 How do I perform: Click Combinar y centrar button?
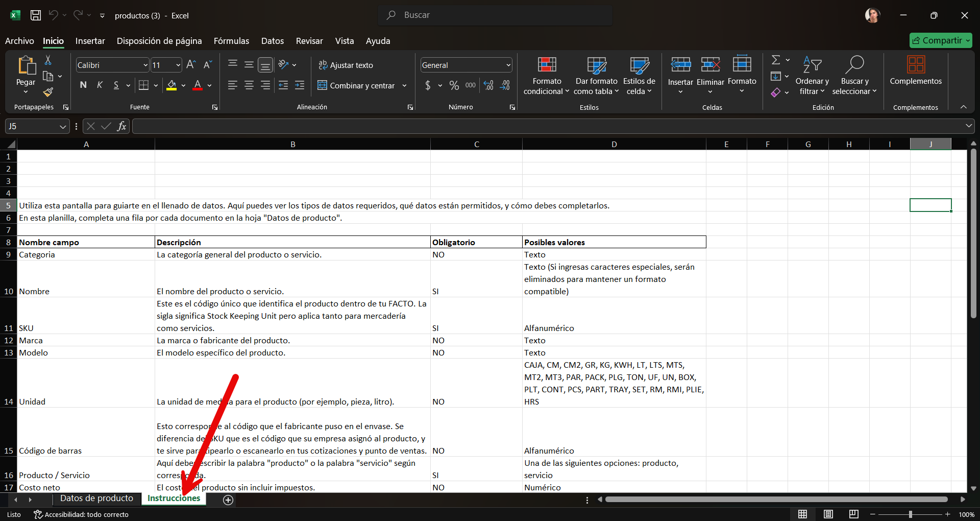point(356,86)
